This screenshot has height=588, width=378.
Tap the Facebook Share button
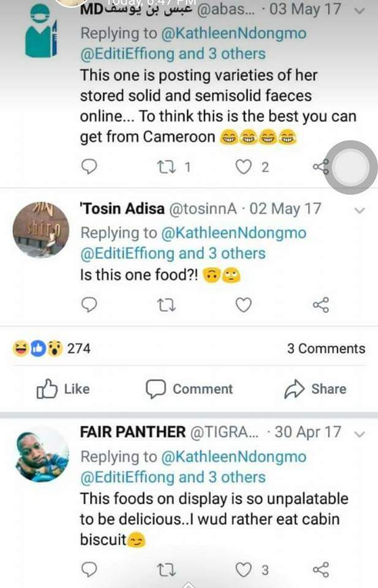[x=316, y=389]
